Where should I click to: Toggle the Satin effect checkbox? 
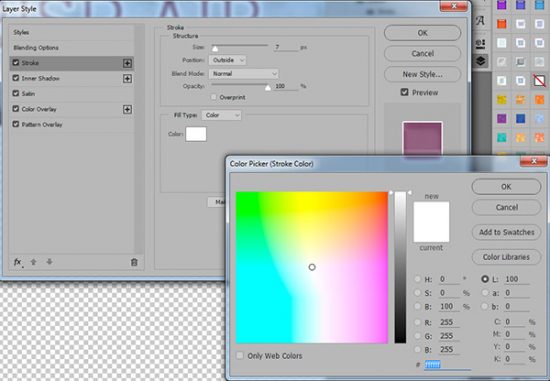tap(16, 93)
